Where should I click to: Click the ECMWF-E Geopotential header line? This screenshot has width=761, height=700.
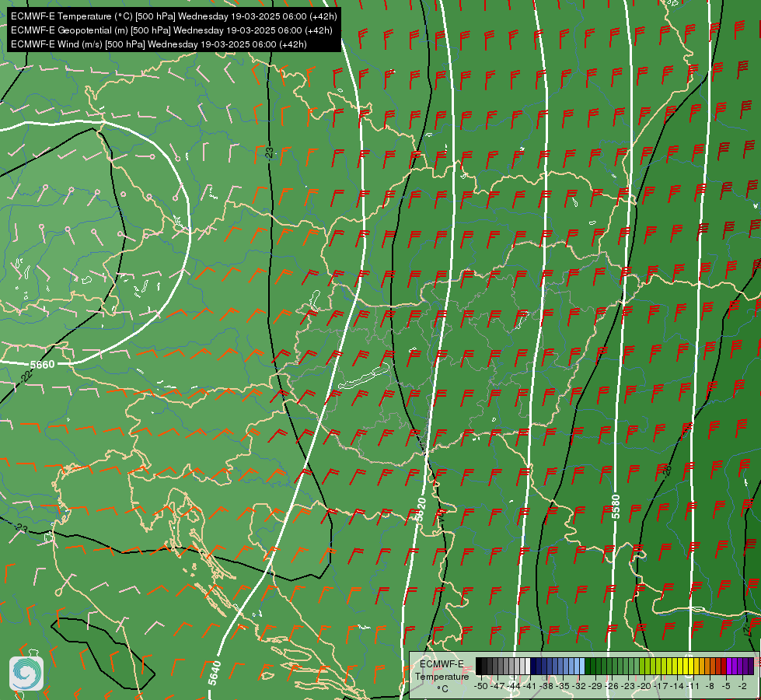pos(171,30)
